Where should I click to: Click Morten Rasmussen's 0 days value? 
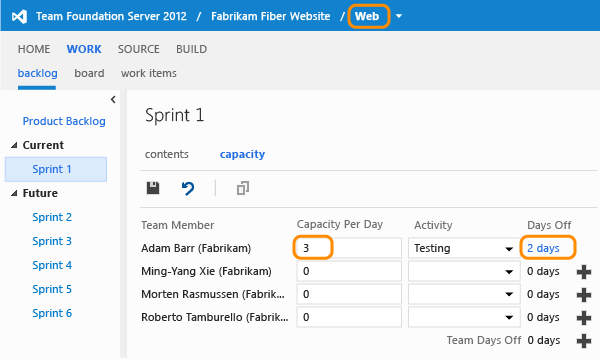point(543,294)
